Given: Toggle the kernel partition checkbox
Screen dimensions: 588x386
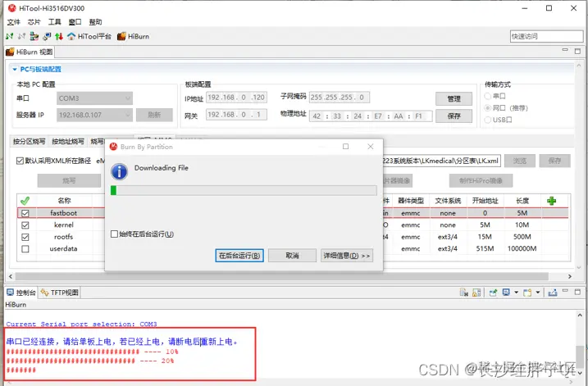Looking at the screenshot, I should (x=25, y=225).
